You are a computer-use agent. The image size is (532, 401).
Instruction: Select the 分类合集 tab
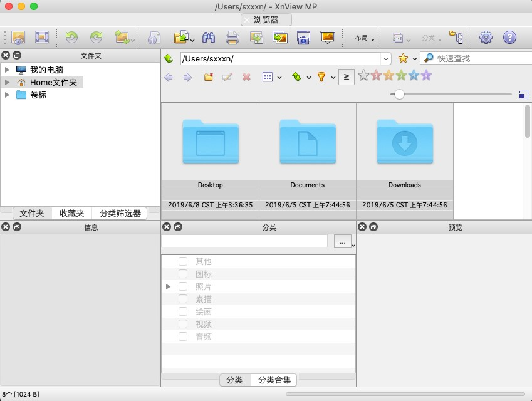pos(274,380)
